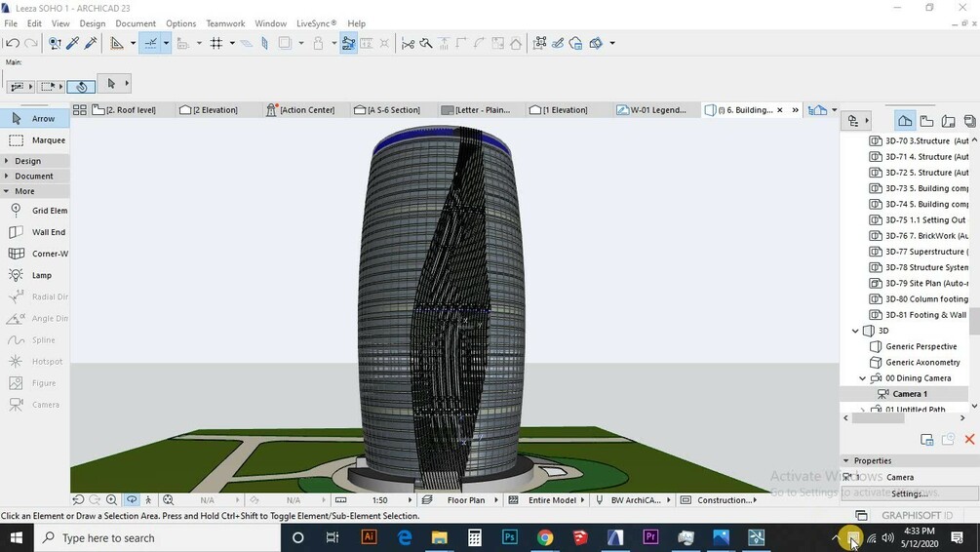This screenshot has height=552, width=980.
Task: Open the File menu
Action: [x=11, y=23]
